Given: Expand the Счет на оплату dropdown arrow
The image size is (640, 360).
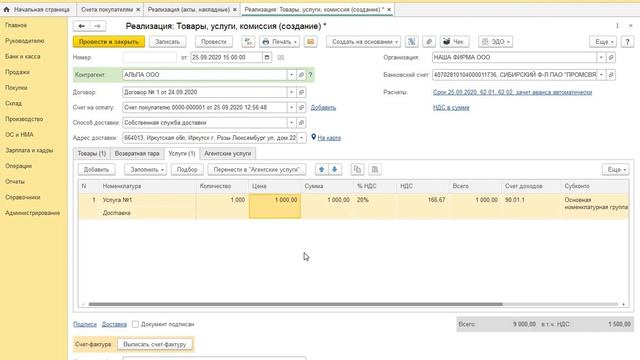Looking at the screenshot, I should [291, 108].
